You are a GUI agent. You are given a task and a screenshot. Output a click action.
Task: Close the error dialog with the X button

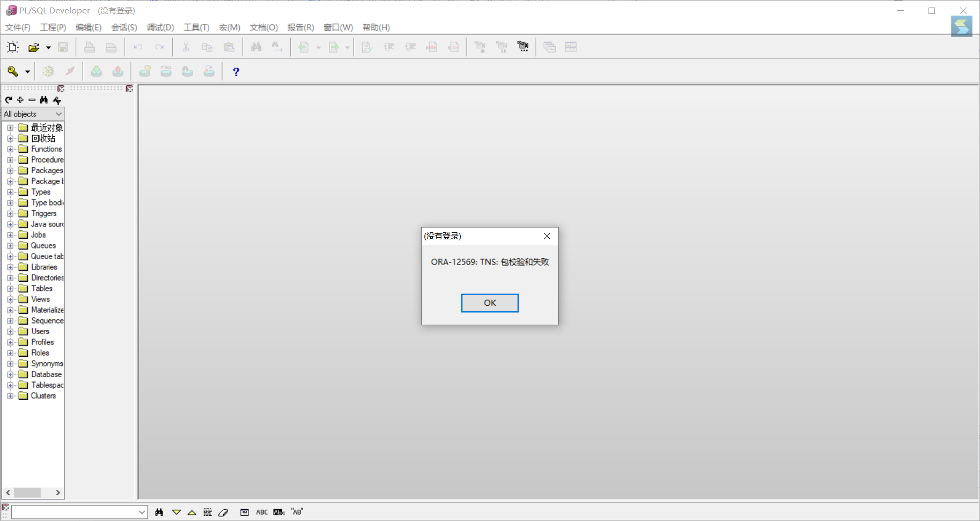(x=547, y=236)
